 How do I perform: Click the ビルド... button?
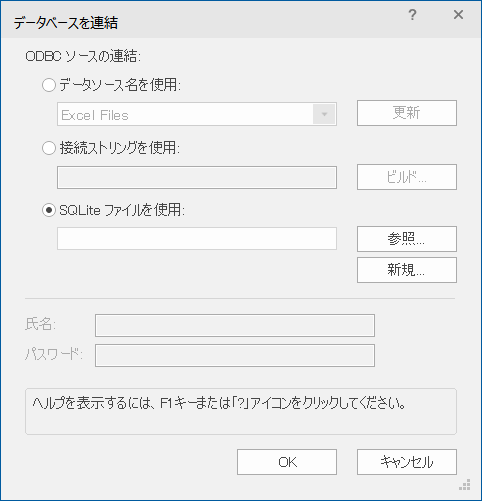(407, 177)
